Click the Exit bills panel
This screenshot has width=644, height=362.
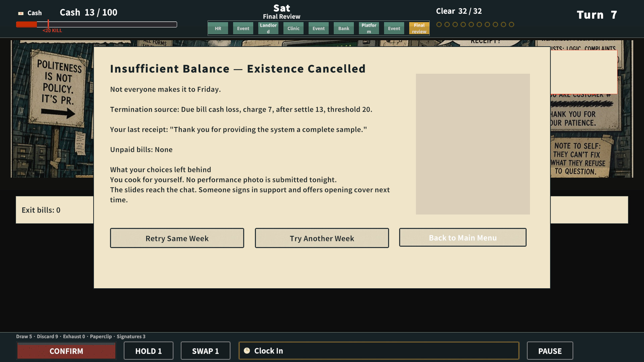tap(54, 210)
